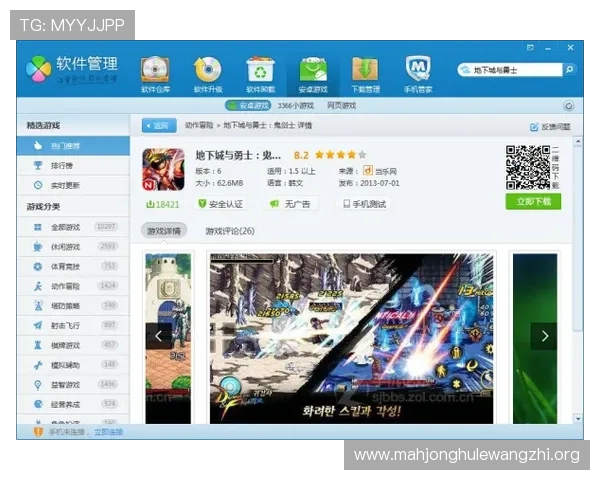Image resolution: width=600 pixels, height=480 pixels.
Task: Click 立即连接 link in status bar
Action: [x=108, y=432]
